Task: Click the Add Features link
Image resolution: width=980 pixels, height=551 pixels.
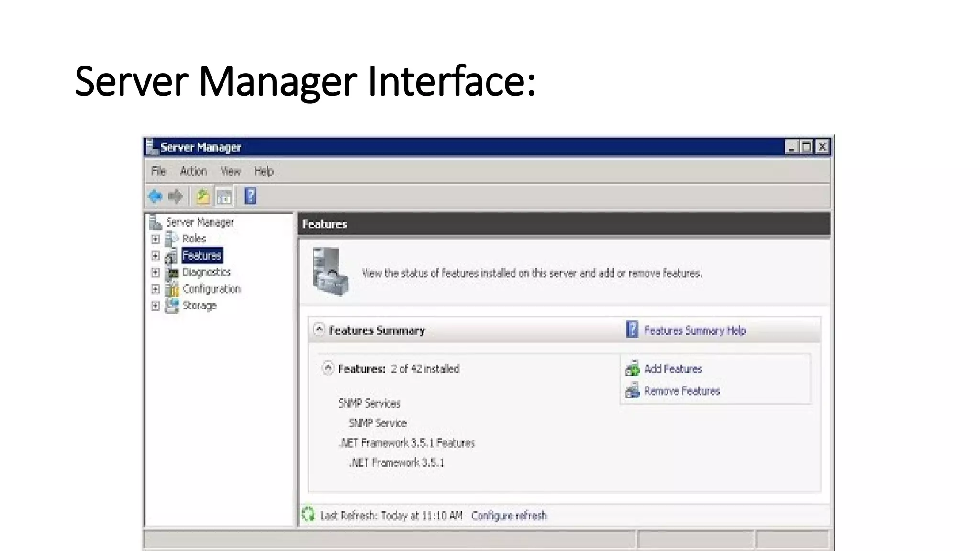Action: point(673,369)
